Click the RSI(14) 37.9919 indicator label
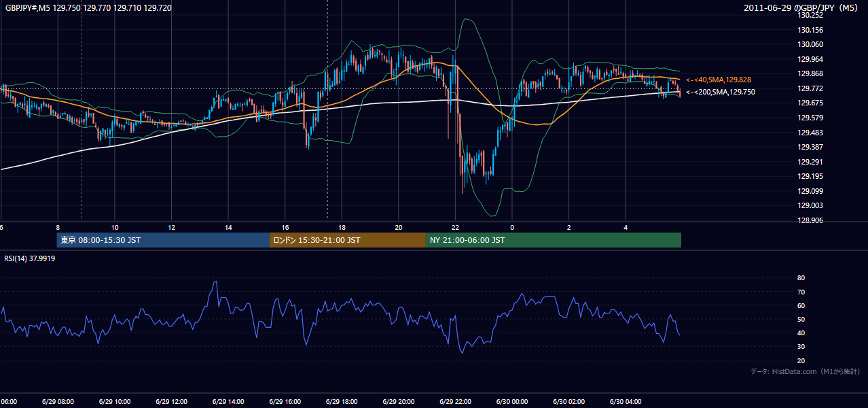Image resolution: width=868 pixels, height=408 pixels. click(30, 258)
